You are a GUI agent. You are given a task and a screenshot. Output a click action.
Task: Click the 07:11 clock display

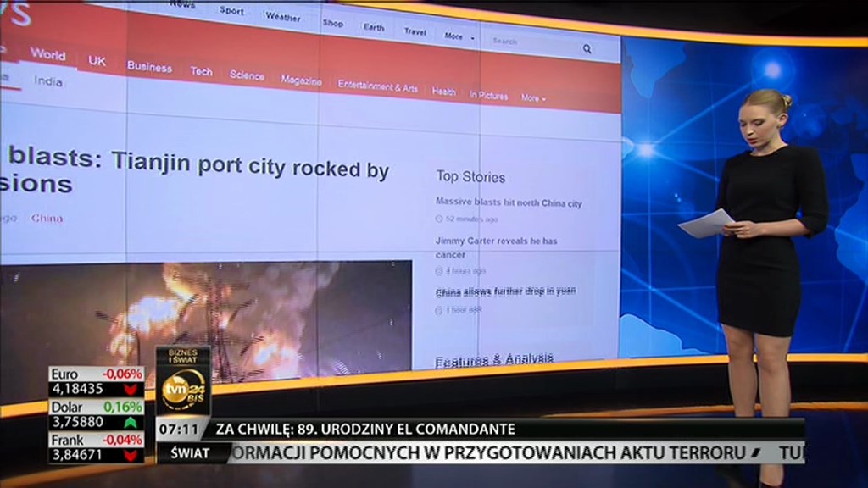[x=178, y=430]
